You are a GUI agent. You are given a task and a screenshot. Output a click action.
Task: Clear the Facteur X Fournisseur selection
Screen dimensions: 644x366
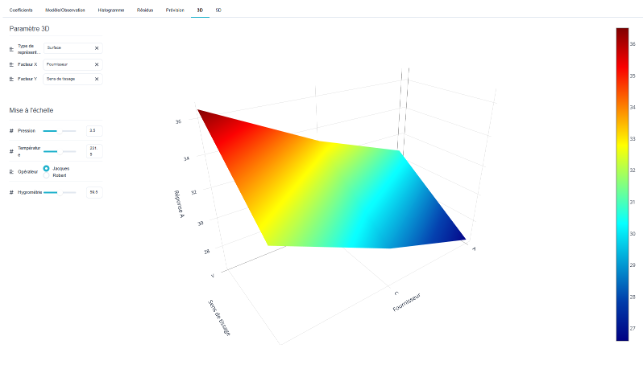coord(97,64)
